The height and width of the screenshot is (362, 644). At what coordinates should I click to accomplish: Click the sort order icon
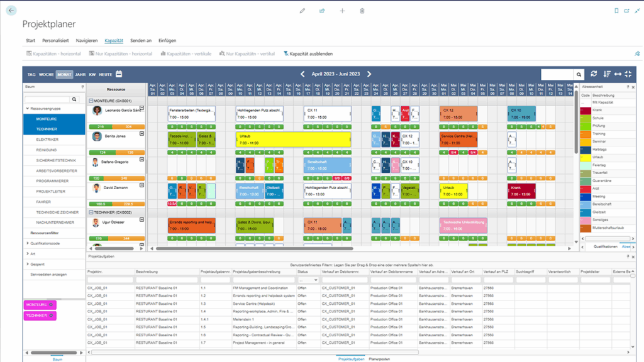pyautogui.click(x=607, y=74)
